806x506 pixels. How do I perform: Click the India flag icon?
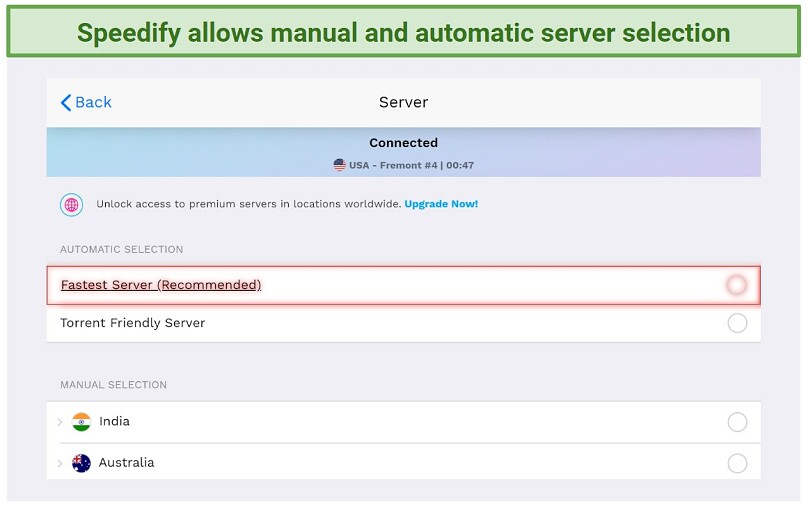81,422
